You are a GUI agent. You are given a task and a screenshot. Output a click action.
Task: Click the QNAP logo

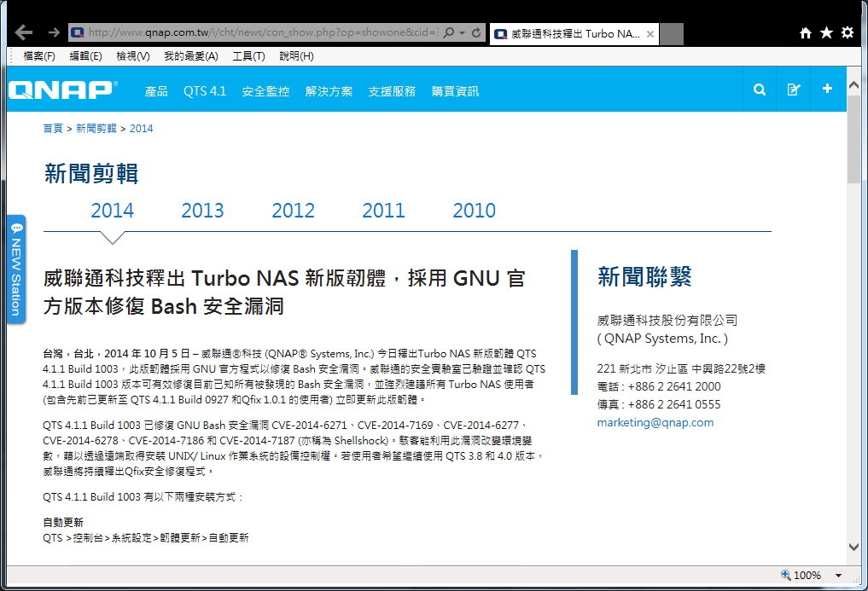point(63,90)
